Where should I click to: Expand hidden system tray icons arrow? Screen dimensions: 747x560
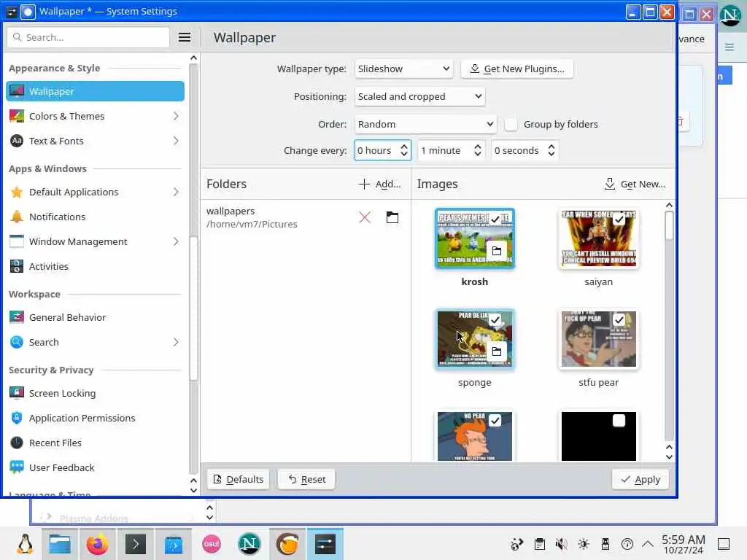[x=647, y=544]
